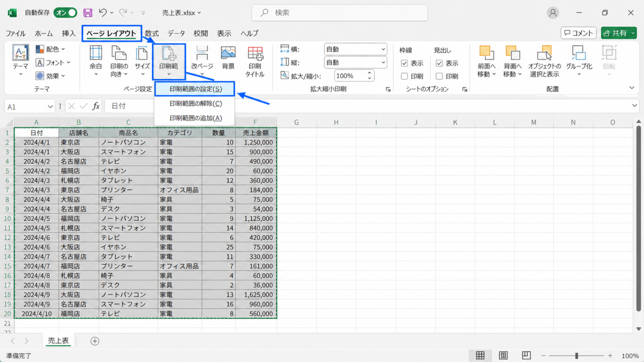Switch to the 挿入 tab
This screenshot has height=362, width=644.
pos(69,33)
